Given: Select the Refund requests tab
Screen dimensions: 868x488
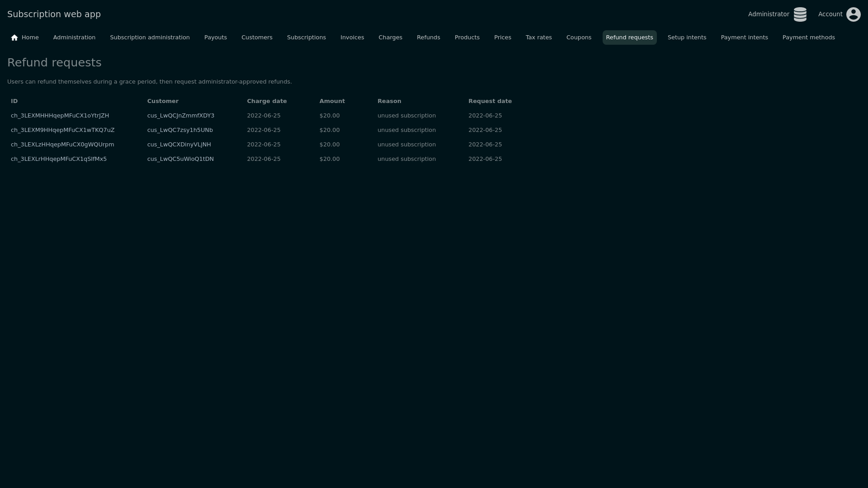Looking at the screenshot, I should click(629, 38).
